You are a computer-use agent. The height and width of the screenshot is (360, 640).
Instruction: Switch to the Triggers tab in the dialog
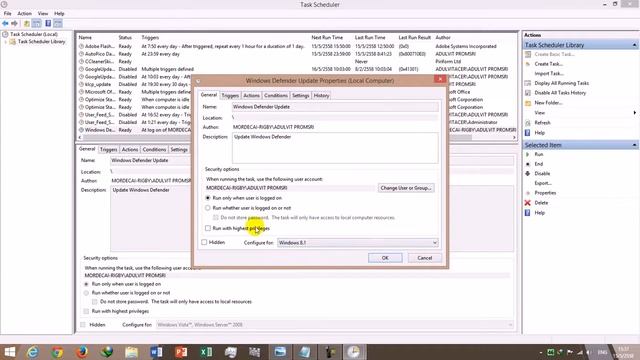tap(230, 96)
